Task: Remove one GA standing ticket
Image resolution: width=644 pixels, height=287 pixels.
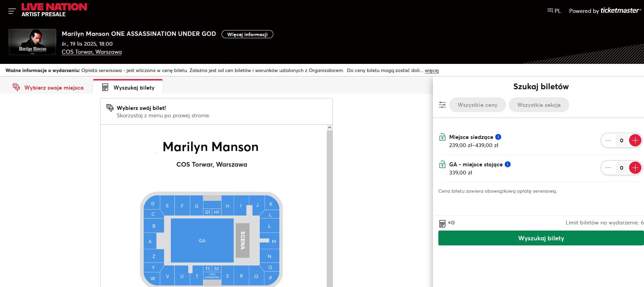Action: (608, 168)
